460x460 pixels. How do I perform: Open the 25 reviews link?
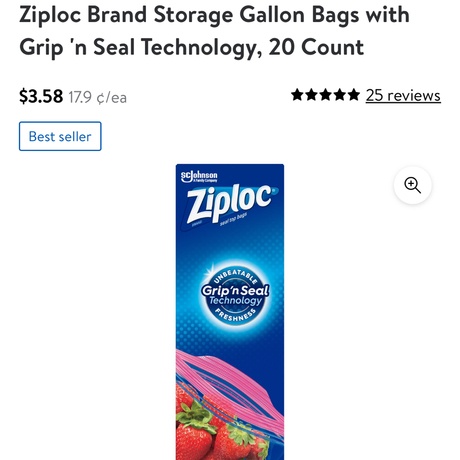[403, 95]
